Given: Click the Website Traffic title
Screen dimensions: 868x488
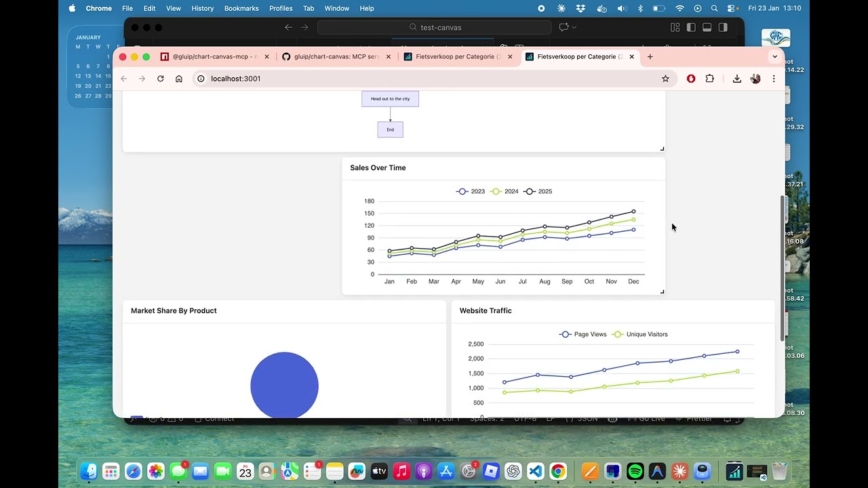Looking at the screenshot, I should [486, 310].
